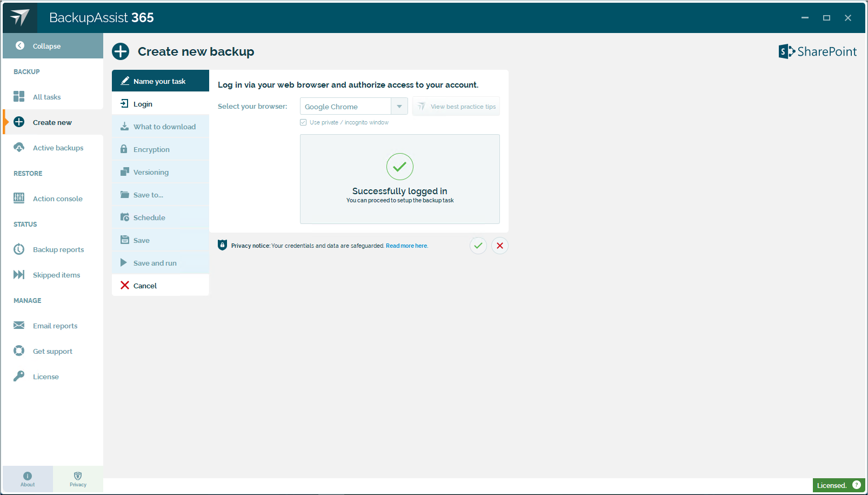Image resolution: width=868 pixels, height=495 pixels.
Task: Confirm with the green checkmark button
Action: [478, 246]
